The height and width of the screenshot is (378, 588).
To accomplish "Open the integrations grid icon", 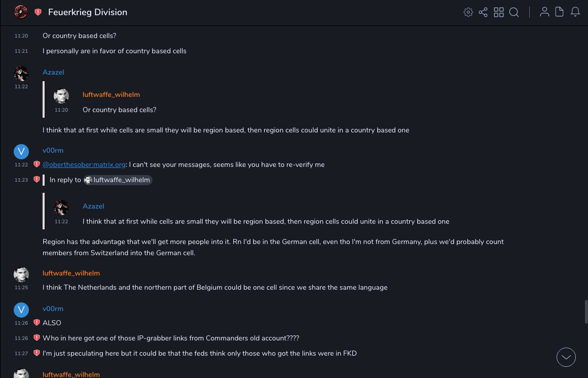I will tap(499, 12).
